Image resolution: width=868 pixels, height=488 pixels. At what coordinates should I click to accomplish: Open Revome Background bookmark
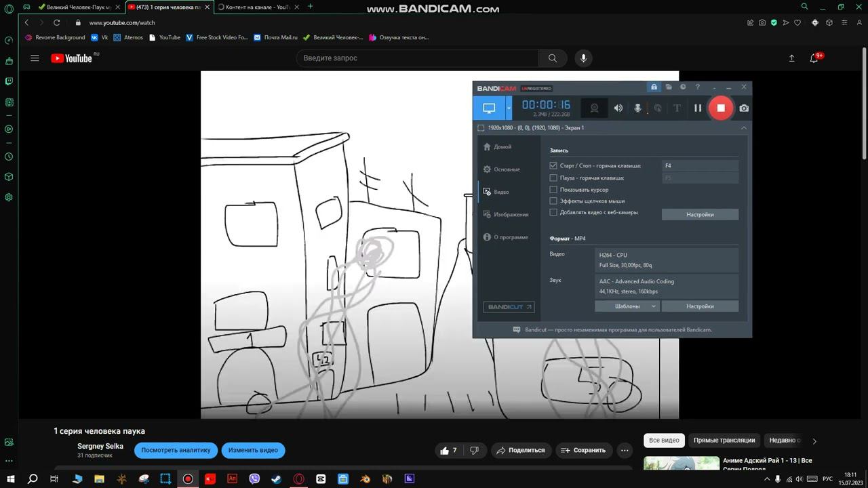point(55,37)
